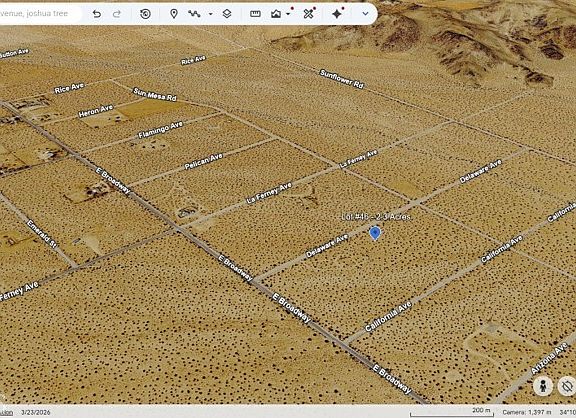Viewport: 576px width, 418px height.
Task: Expand the dropdown beside the mountain icon
Action: point(288,14)
